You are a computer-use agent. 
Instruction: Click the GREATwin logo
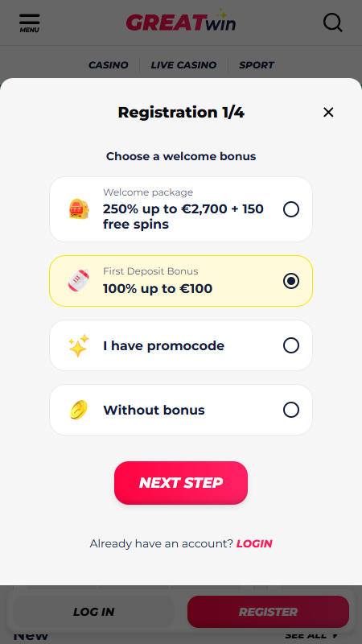[x=180, y=21]
